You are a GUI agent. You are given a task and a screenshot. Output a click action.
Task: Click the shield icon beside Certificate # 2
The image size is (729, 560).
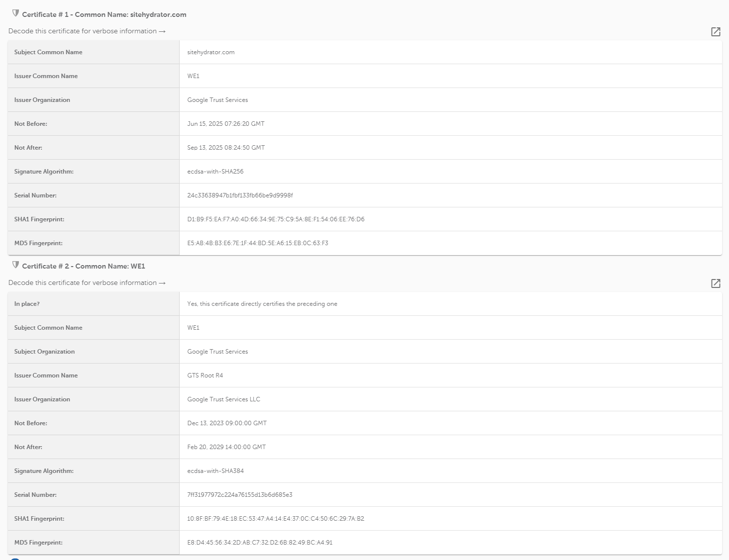[15, 265]
